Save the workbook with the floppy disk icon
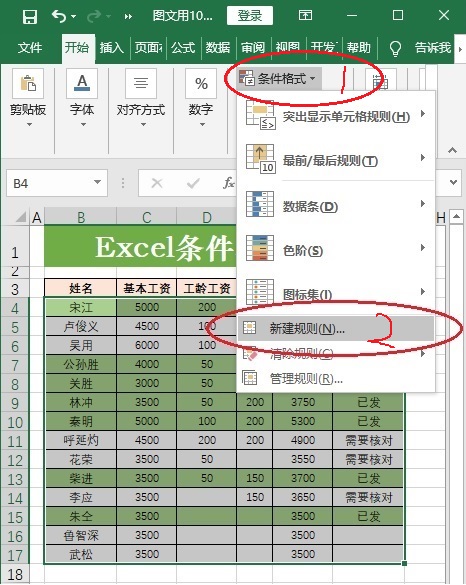466x585 pixels. pos(30,16)
